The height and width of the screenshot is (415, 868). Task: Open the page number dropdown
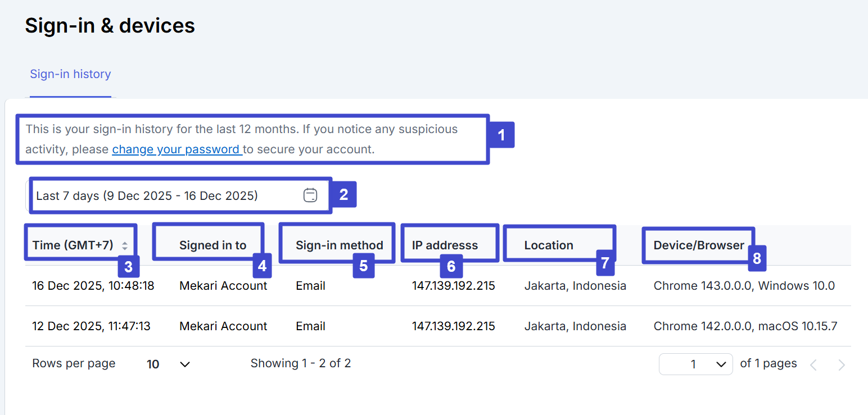696,364
